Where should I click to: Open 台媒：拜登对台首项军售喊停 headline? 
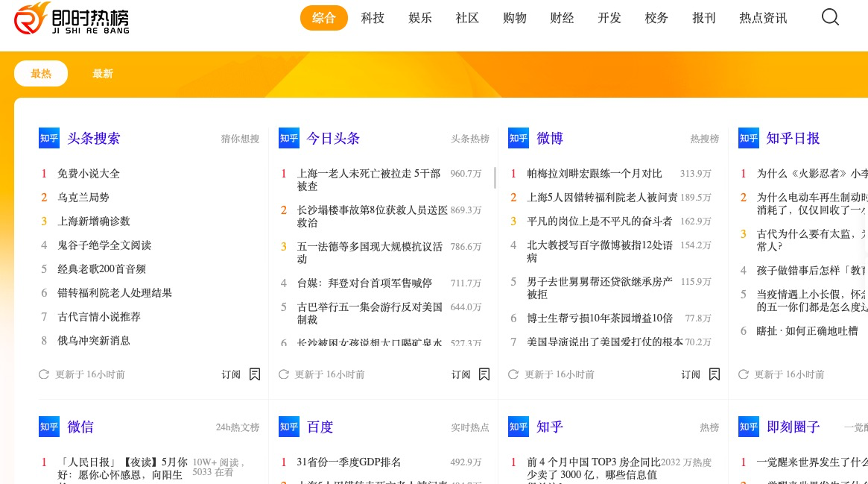[x=365, y=283]
